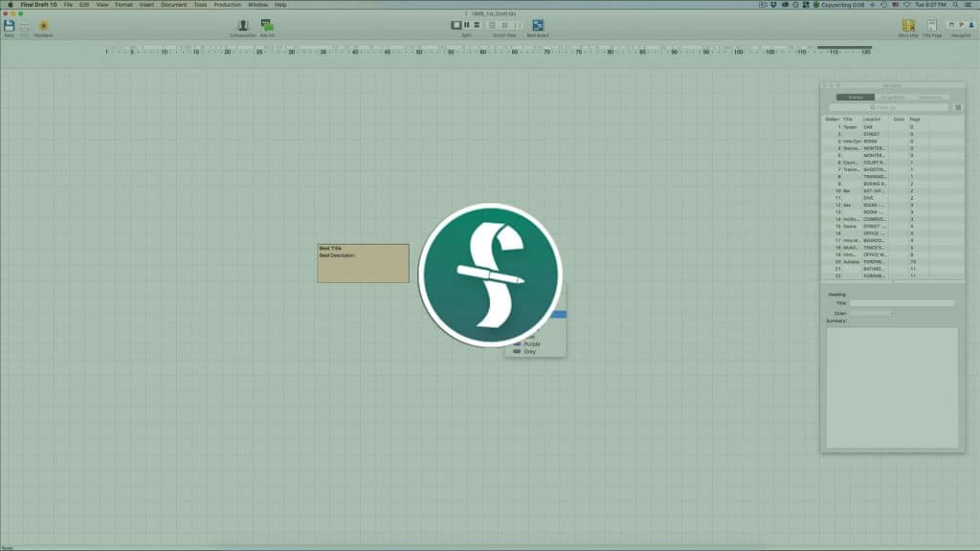The height and width of the screenshot is (551, 980).
Task: Open the Tools menu
Action: pos(200,5)
